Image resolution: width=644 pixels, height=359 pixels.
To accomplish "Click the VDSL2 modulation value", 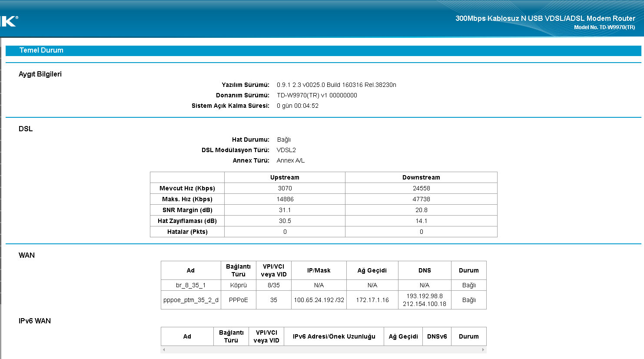I will coord(286,150).
